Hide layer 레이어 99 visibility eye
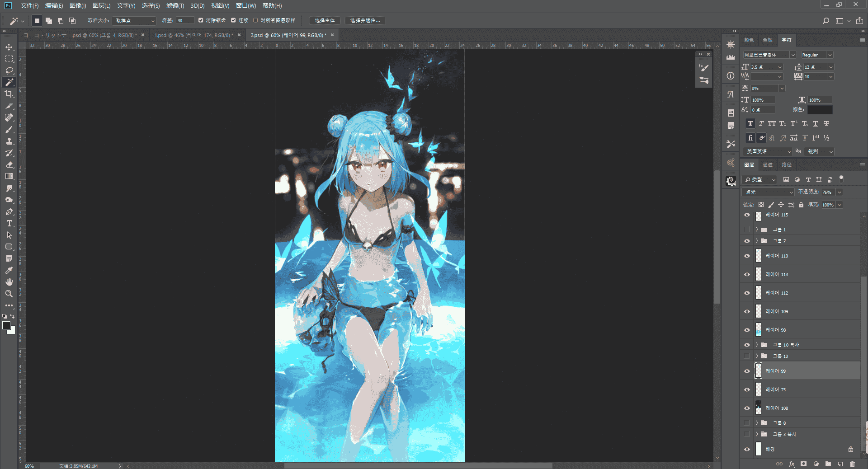This screenshot has width=868, height=469. tap(747, 371)
